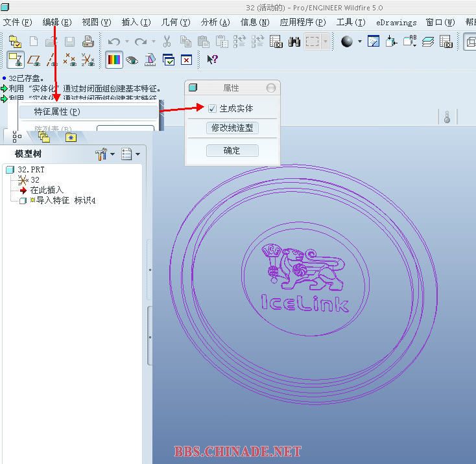
Task: Toggle the eye visibility icon beside color display
Action: 132,60
